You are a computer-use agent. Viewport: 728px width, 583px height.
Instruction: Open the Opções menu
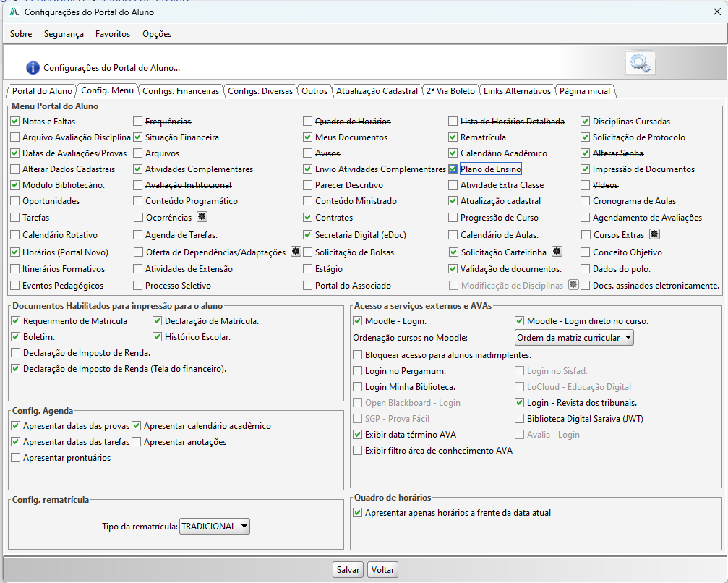pos(157,34)
